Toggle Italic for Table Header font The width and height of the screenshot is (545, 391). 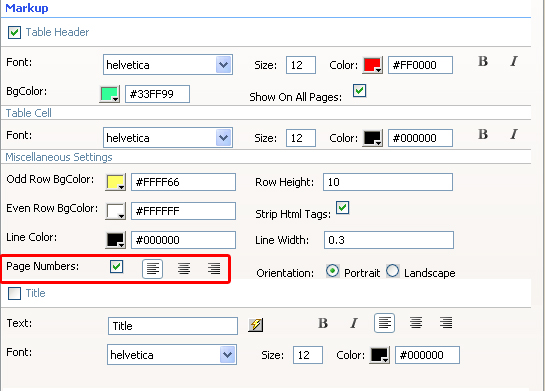[514, 62]
